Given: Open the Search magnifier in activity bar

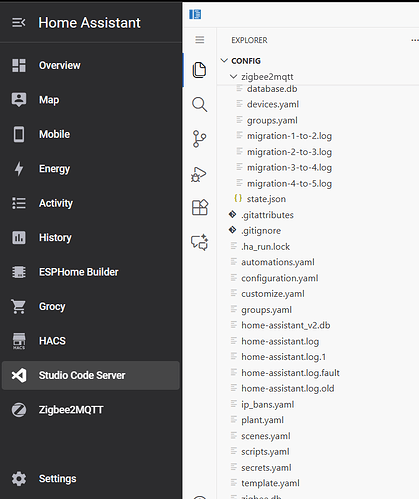Looking at the screenshot, I should point(199,105).
